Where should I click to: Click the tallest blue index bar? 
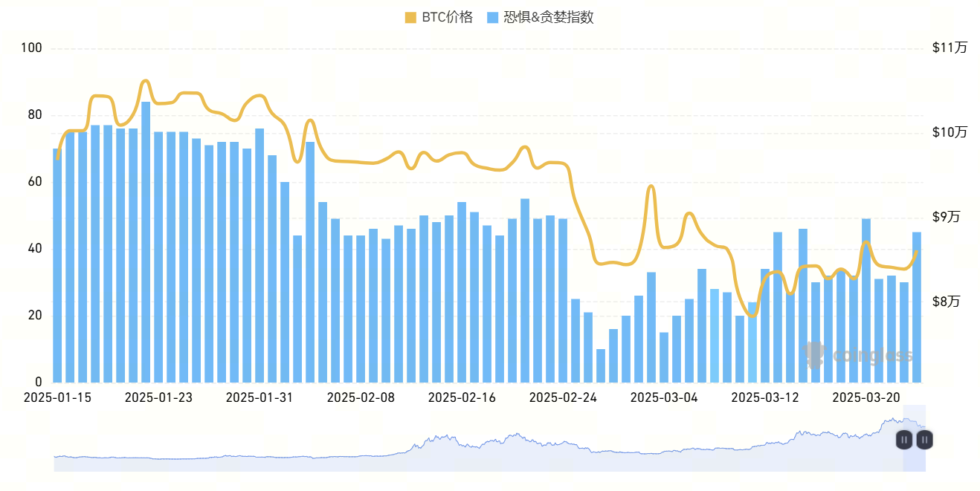[146, 241]
